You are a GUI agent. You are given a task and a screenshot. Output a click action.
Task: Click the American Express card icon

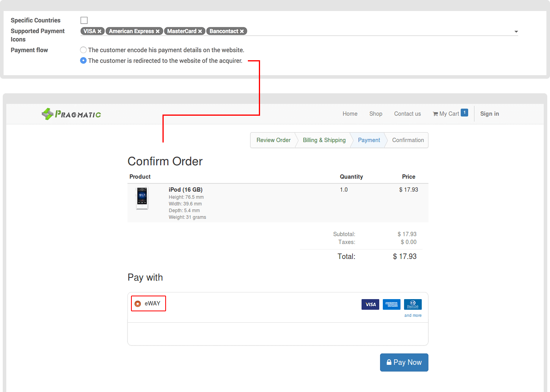click(391, 304)
